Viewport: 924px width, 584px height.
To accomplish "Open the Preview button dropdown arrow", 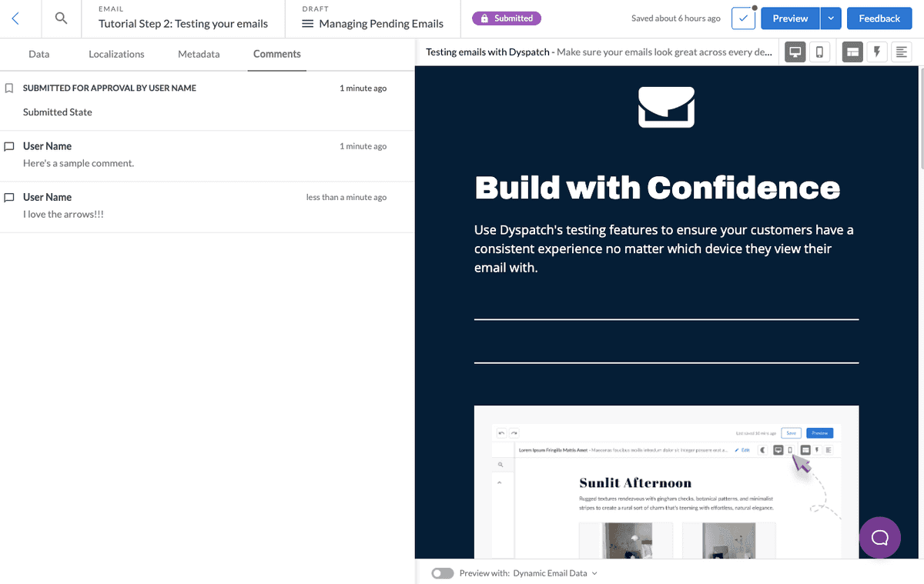I will 830,18.
